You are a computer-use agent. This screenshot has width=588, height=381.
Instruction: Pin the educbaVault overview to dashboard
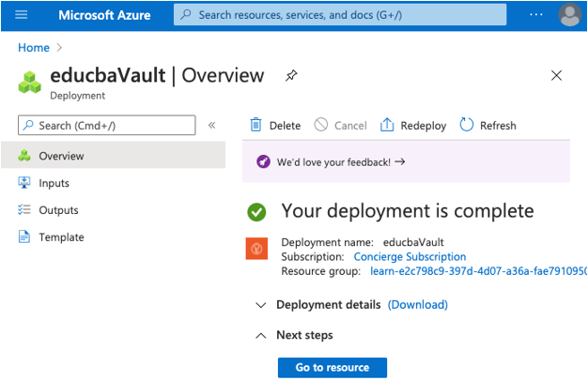coord(291,76)
